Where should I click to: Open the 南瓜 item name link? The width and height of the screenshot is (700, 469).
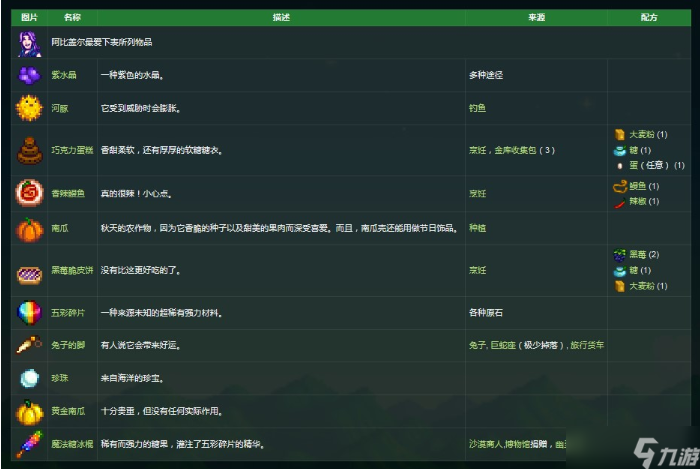(x=60, y=228)
